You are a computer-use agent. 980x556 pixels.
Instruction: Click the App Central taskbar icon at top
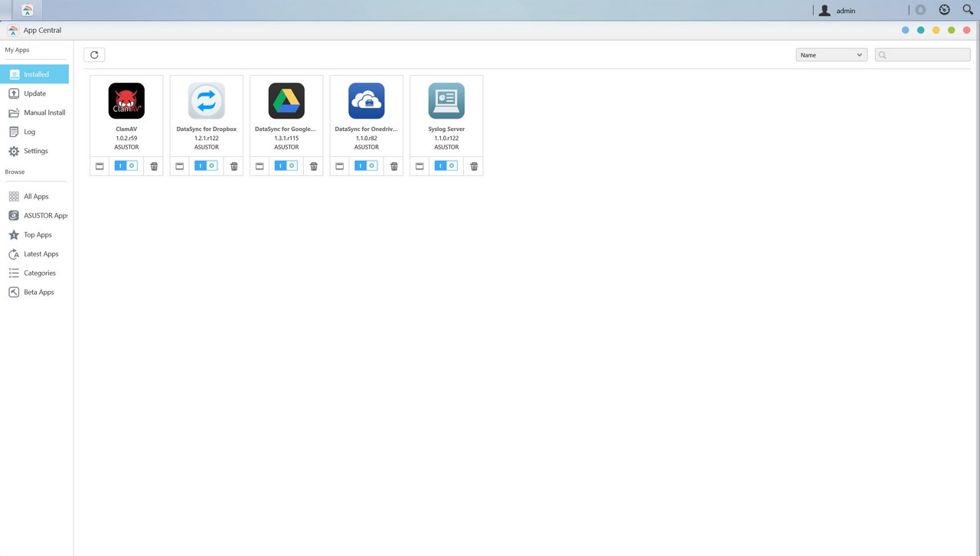[28, 10]
